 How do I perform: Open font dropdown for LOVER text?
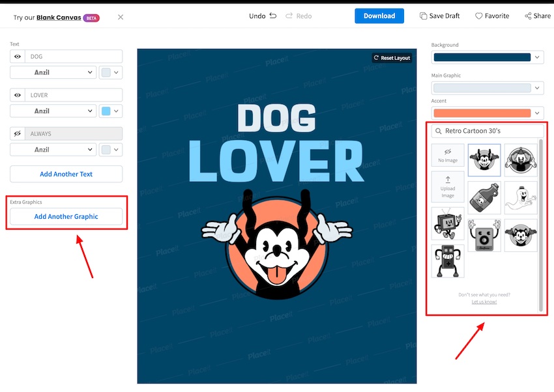[53, 111]
